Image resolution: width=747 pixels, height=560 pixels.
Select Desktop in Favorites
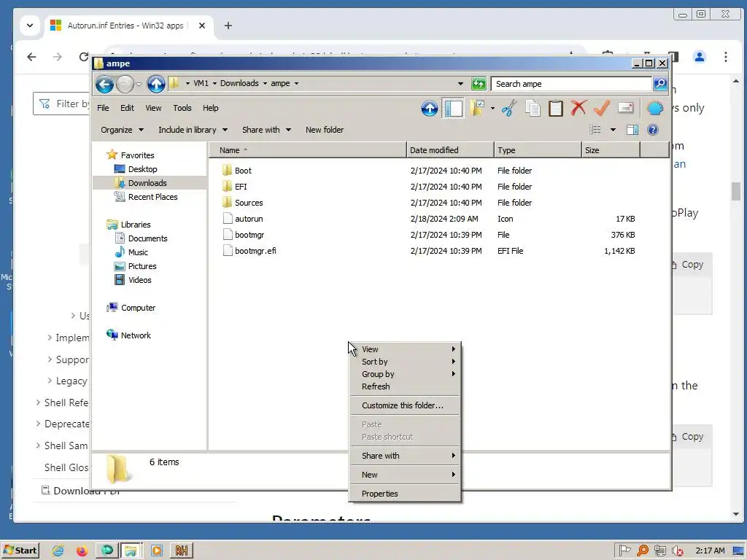[x=142, y=169]
